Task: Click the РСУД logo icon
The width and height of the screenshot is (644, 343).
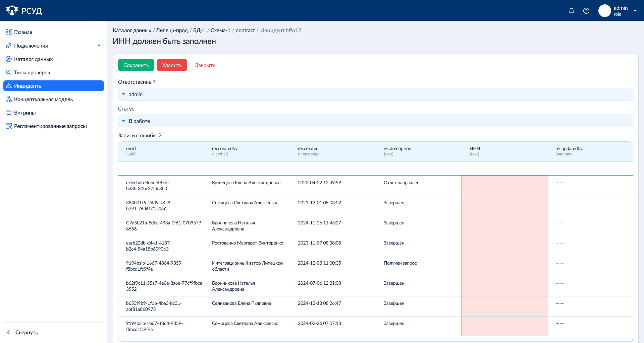Action: pos(12,11)
